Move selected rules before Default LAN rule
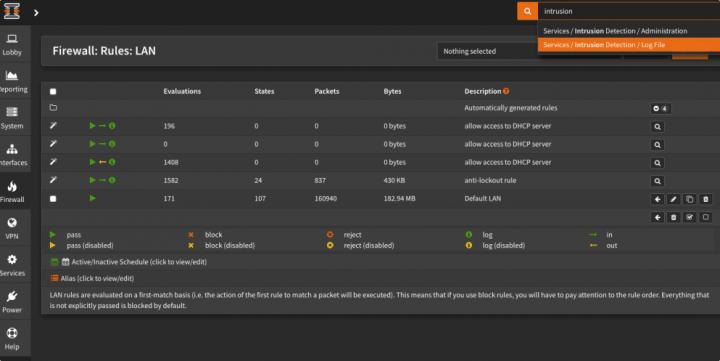This screenshot has width=720, height=361. pos(658,199)
